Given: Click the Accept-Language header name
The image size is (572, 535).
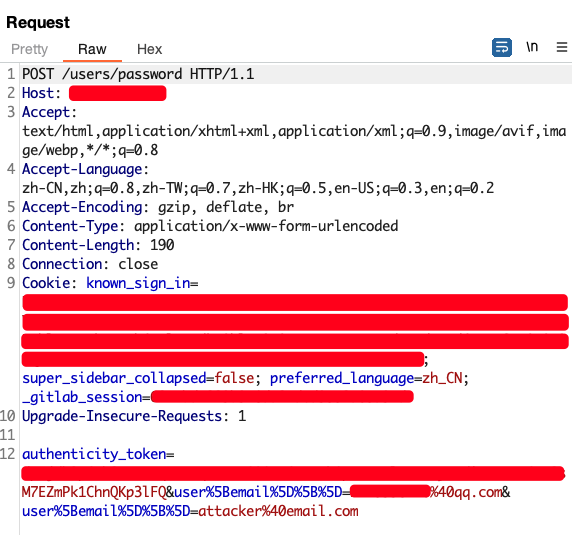Looking at the screenshot, I should 82,169.
